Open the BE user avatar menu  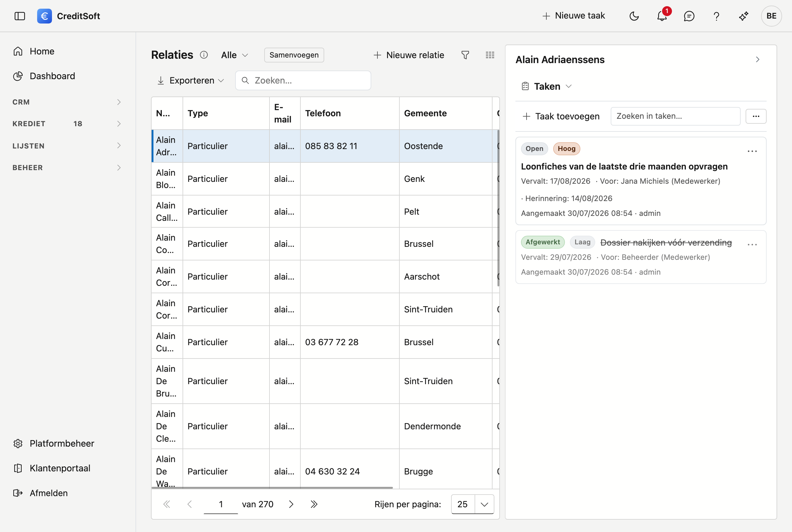pos(771,16)
